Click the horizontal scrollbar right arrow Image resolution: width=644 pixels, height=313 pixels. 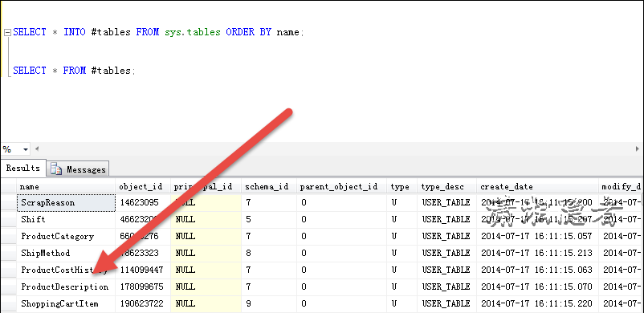[638, 148]
